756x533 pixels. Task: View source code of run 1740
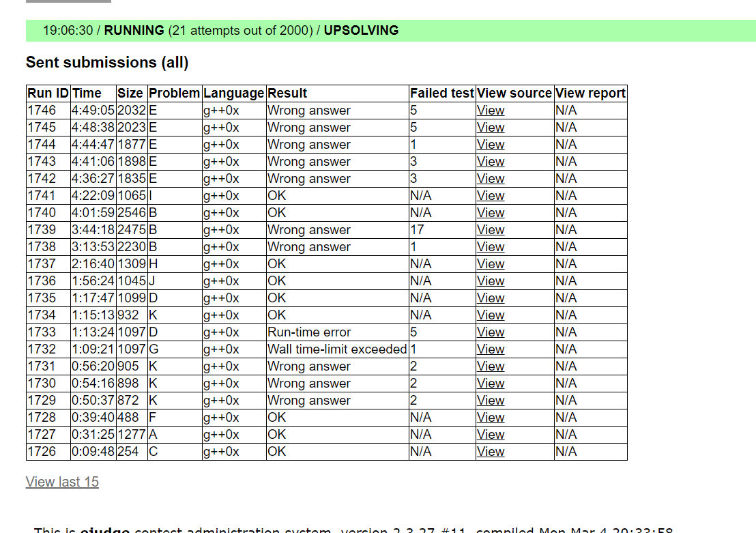point(491,213)
